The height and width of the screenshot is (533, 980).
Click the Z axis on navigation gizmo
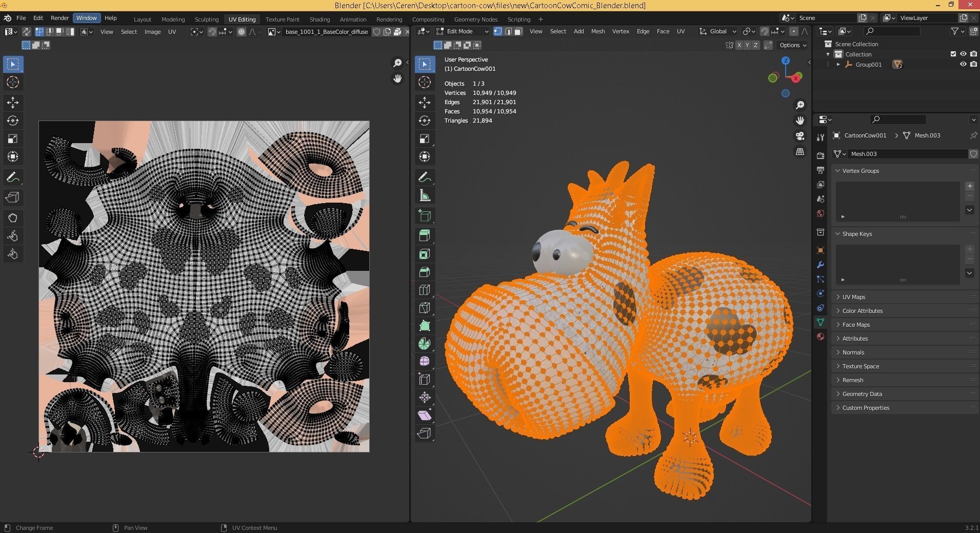click(x=786, y=61)
